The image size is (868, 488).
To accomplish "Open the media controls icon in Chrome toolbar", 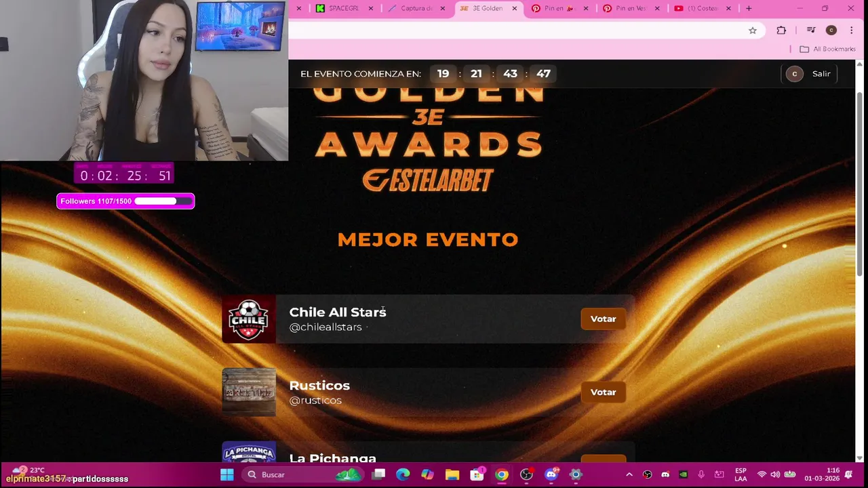I will (811, 30).
